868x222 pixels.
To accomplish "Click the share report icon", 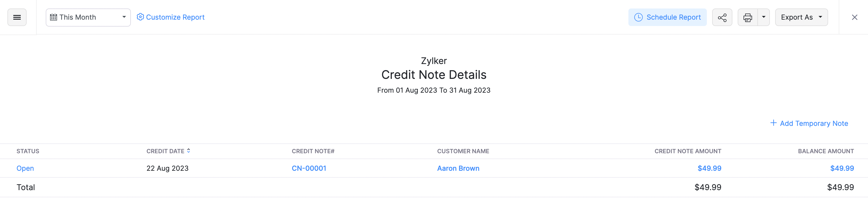I will pyautogui.click(x=722, y=18).
